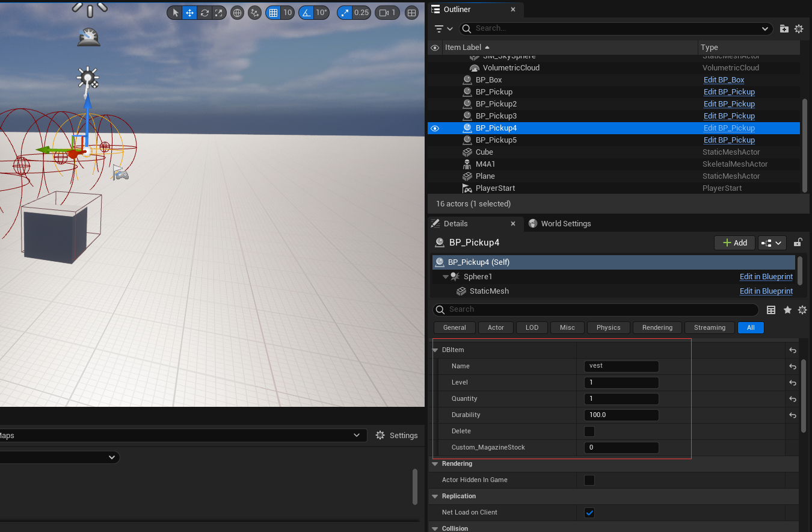The height and width of the screenshot is (532, 812).
Task: Open camera speed setting
Action: pos(386,13)
